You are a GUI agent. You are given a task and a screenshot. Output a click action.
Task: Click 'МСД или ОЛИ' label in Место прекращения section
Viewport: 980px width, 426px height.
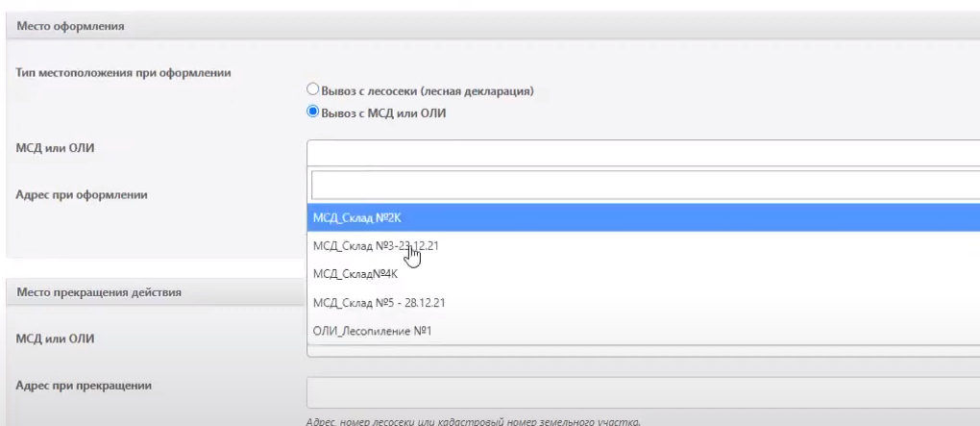pos(55,338)
